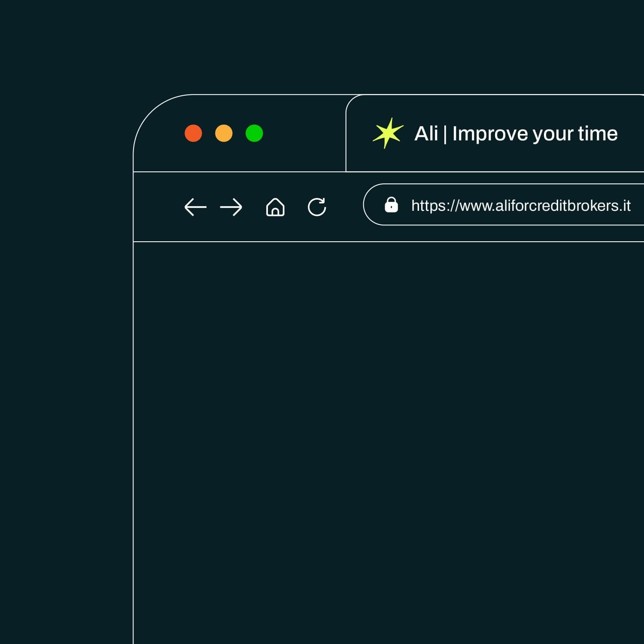Open the aliforcreditbrokers.it site link
Viewport: 644px width, 644px height.
pos(521,205)
